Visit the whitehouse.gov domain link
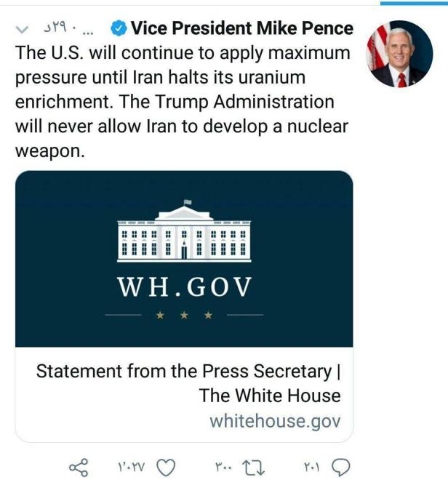 click(x=275, y=421)
